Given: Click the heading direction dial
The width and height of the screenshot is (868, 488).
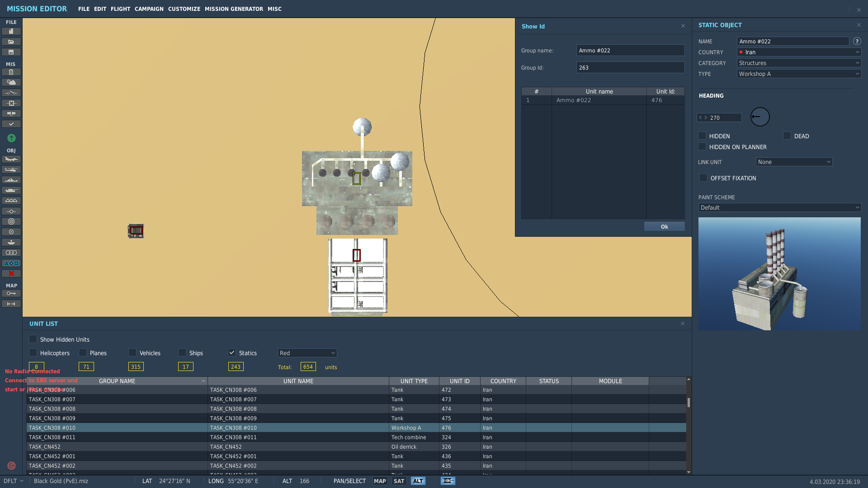Looking at the screenshot, I should click(760, 117).
